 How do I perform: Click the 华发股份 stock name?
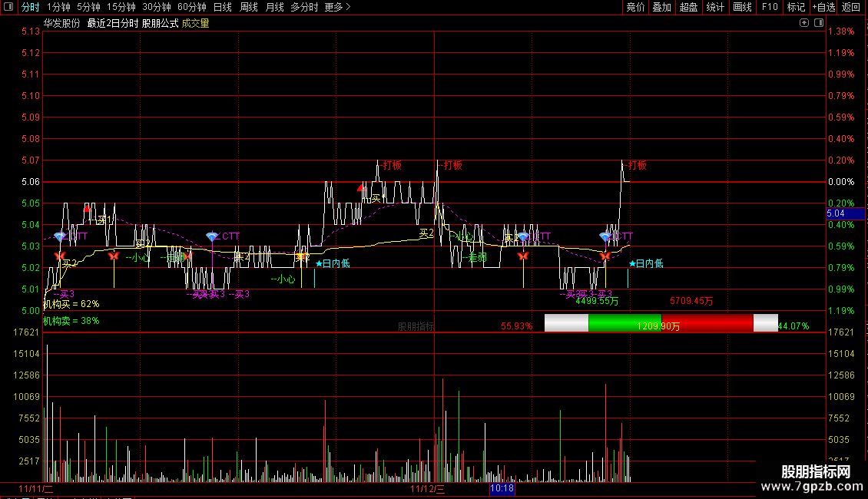click(62, 23)
